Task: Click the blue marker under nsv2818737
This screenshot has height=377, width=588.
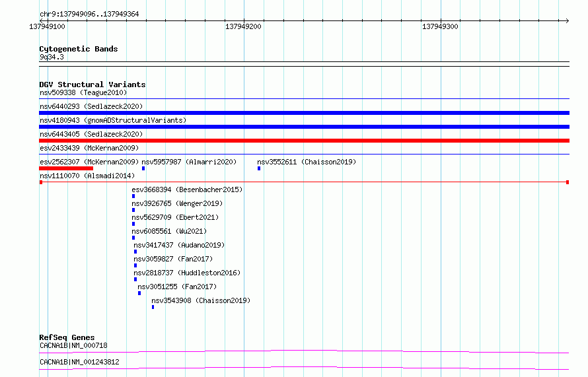Action: (135, 279)
